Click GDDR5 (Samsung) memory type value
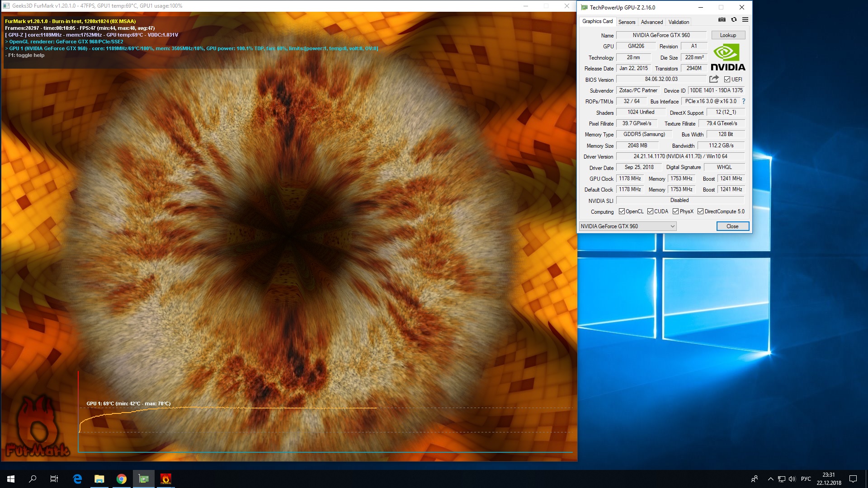This screenshot has width=868, height=488. [x=644, y=134]
